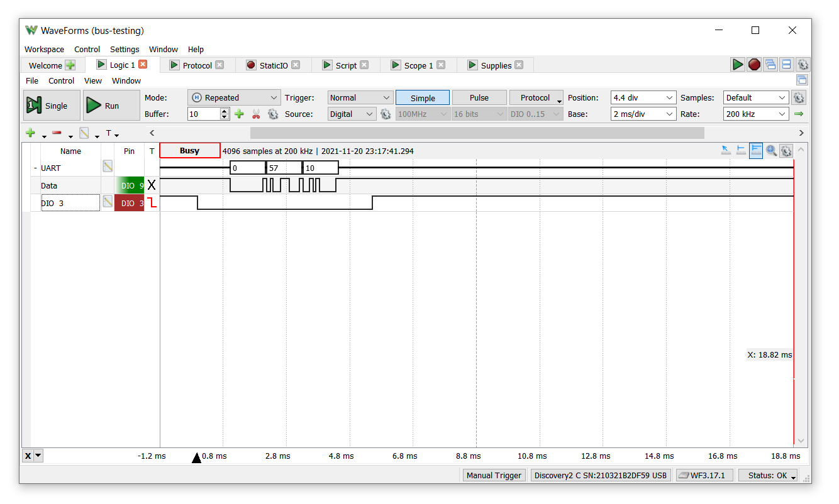Open the gear next to Digital source

pyautogui.click(x=386, y=114)
